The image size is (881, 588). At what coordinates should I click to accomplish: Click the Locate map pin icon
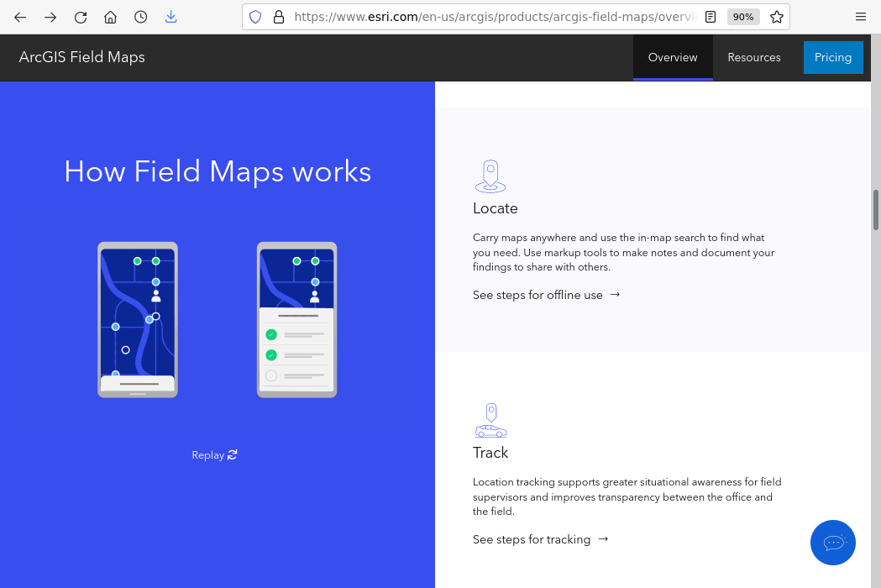[490, 176]
